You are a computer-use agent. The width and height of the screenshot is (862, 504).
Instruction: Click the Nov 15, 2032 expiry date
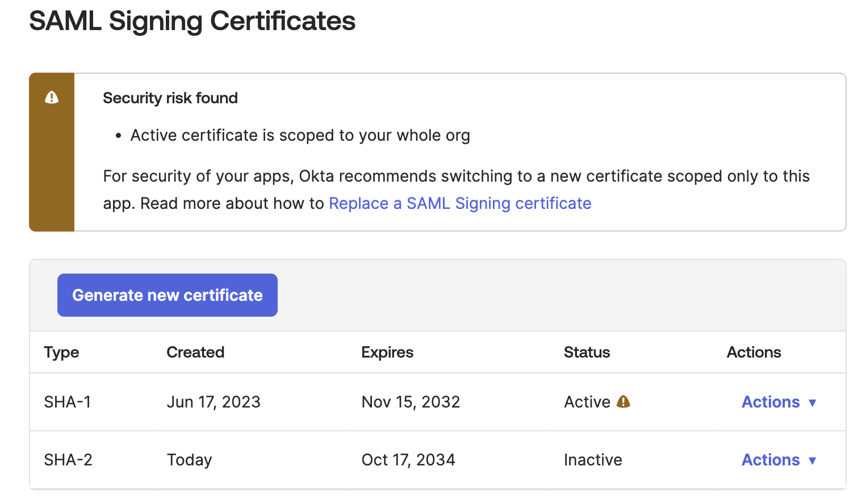click(x=410, y=401)
